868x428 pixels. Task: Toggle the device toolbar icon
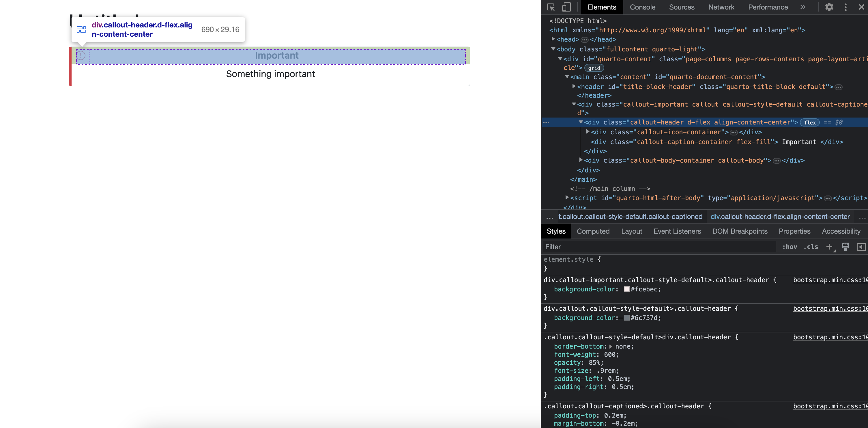[x=566, y=7]
